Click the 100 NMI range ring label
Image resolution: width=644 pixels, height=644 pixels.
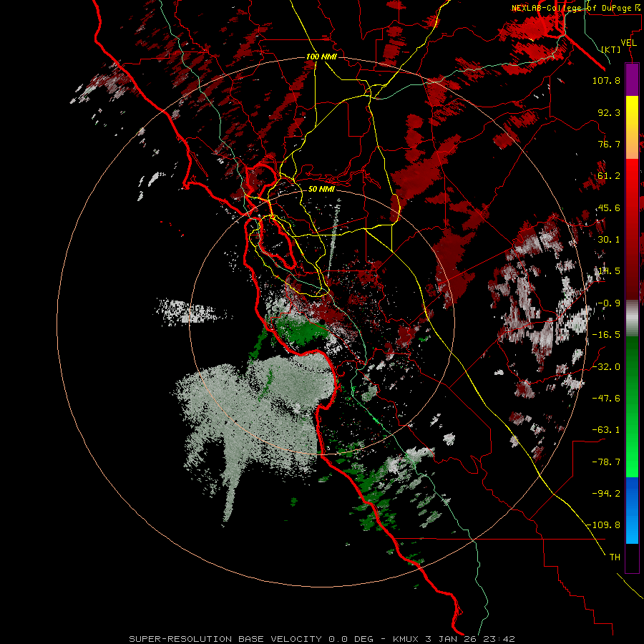pyautogui.click(x=321, y=57)
